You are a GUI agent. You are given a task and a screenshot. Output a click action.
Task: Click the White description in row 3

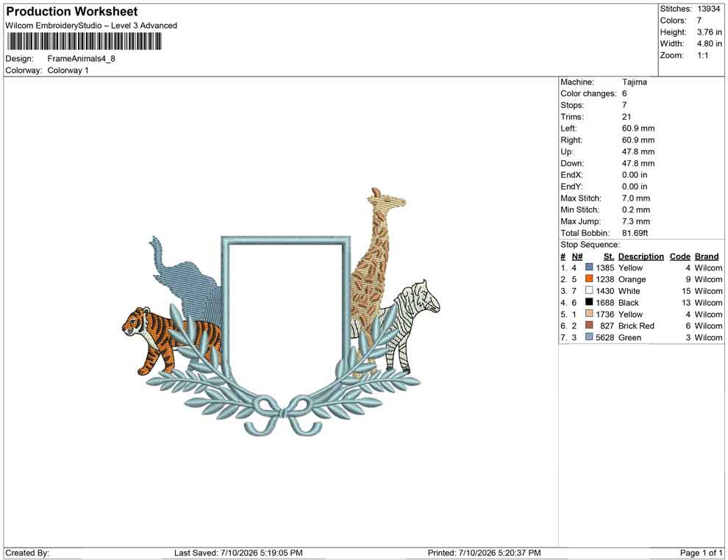tap(629, 291)
